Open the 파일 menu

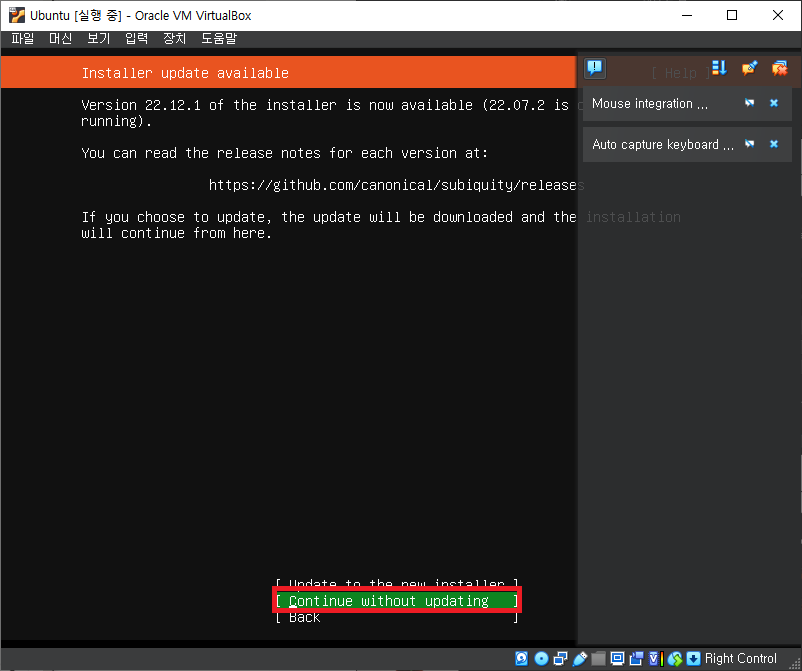coord(23,38)
